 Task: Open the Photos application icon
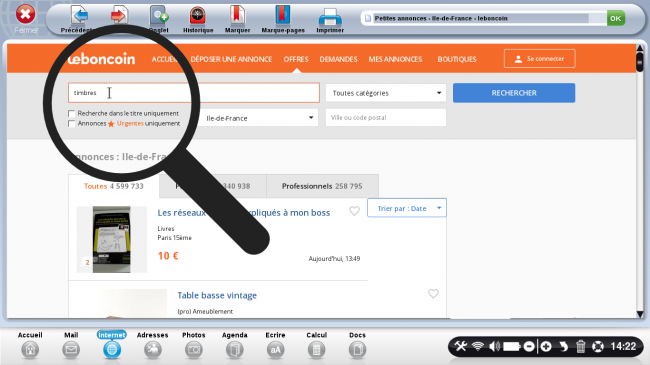pos(194,350)
